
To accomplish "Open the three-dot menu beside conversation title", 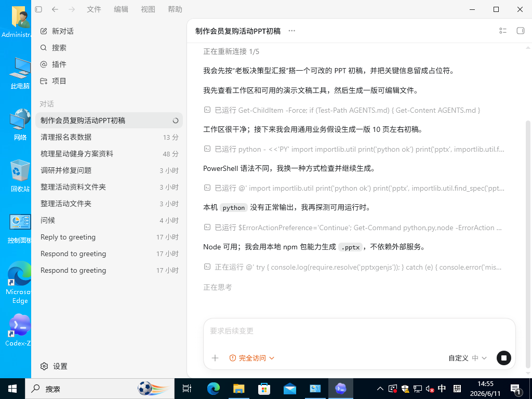I will tap(292, 31).
